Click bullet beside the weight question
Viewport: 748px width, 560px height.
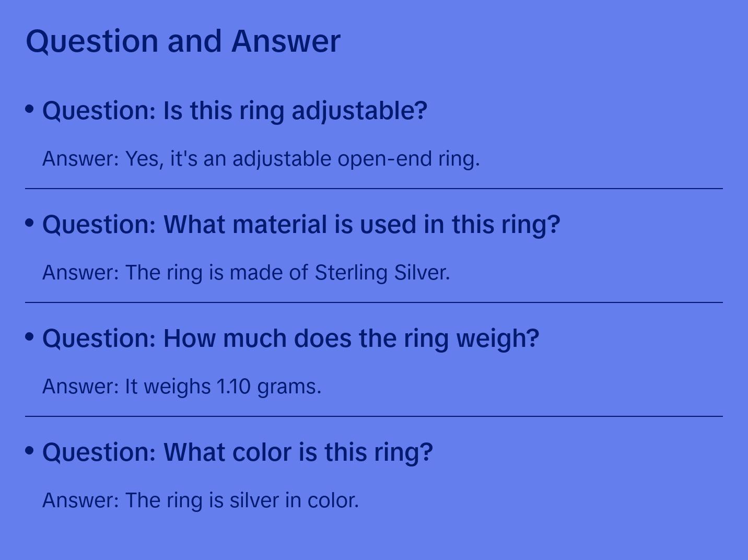coord(30,337)
